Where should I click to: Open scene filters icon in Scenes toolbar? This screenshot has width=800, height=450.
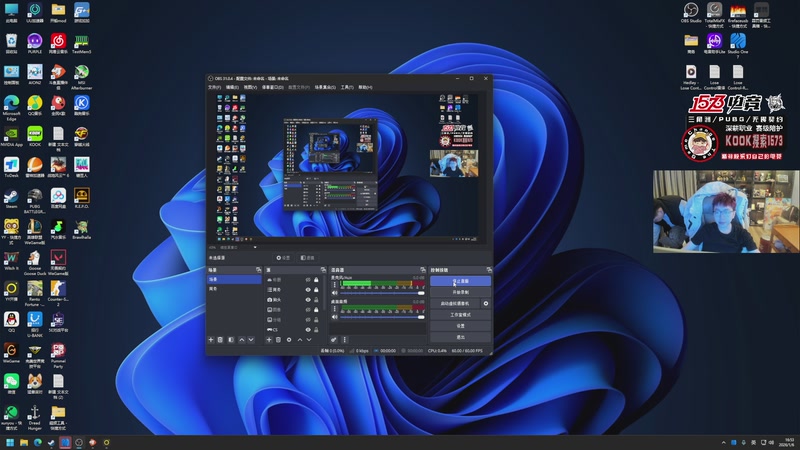[231, 340]
